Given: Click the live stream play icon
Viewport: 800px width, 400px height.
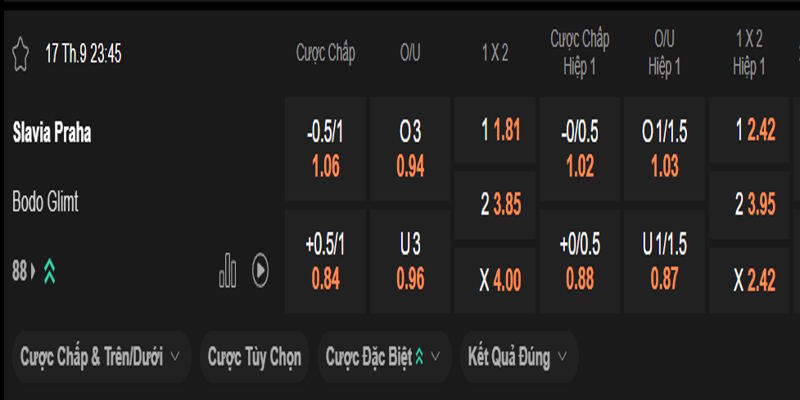Looking at the screenshot, I should tap(260, 269).
